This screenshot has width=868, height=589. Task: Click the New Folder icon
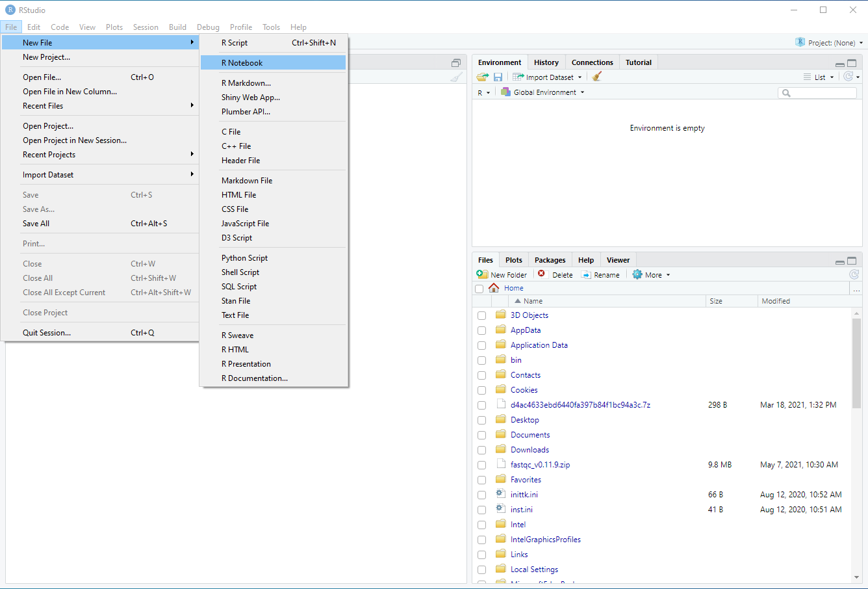pos(482,274)
